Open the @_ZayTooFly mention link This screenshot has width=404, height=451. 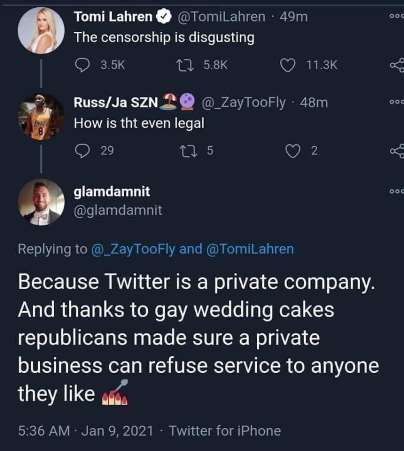[x=133, y=249]
